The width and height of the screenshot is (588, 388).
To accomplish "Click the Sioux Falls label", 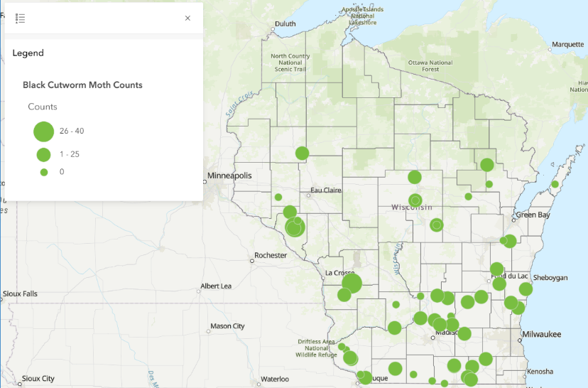I will tap(20, 293).
